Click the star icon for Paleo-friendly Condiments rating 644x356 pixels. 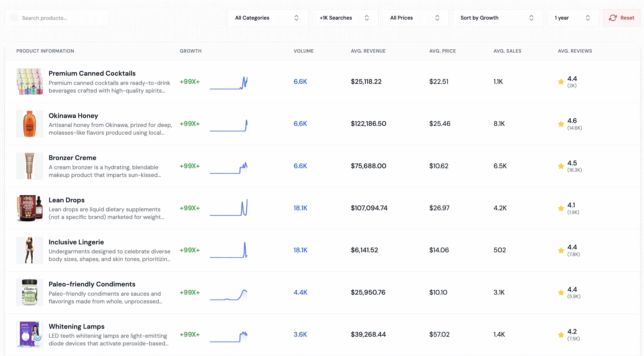(561, 293)
